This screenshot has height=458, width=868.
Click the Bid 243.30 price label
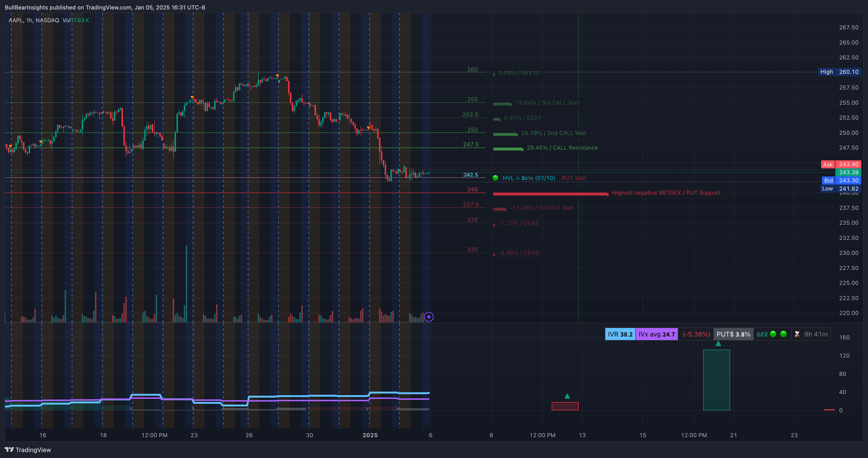click(x=841, y=180)
